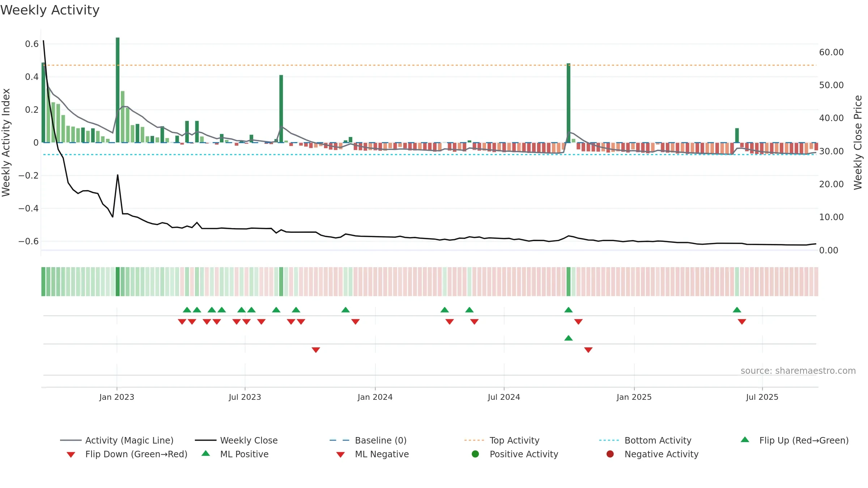This screenshot has width=868, height=488.
Task: Click the Jan 2023 axis label
Action: coord(117,397)
